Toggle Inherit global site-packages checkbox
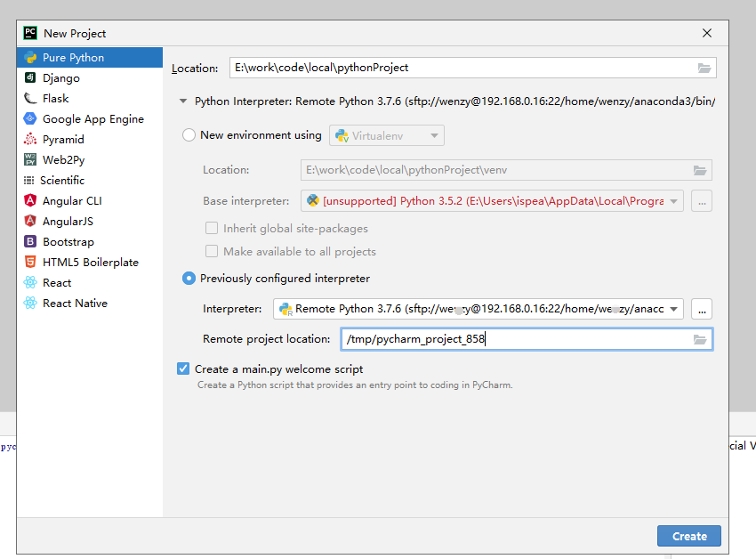This screenshot has width=756, height=559. [x=211, y=228]
